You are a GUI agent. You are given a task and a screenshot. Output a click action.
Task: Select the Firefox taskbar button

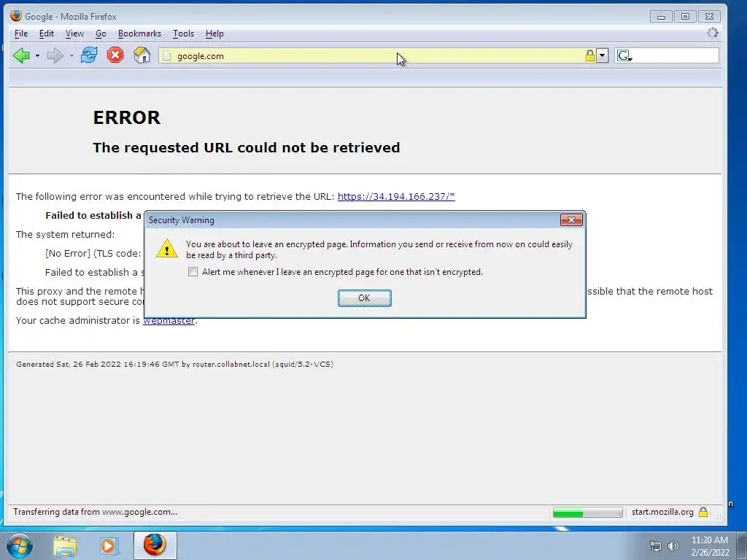pos(155,545)
